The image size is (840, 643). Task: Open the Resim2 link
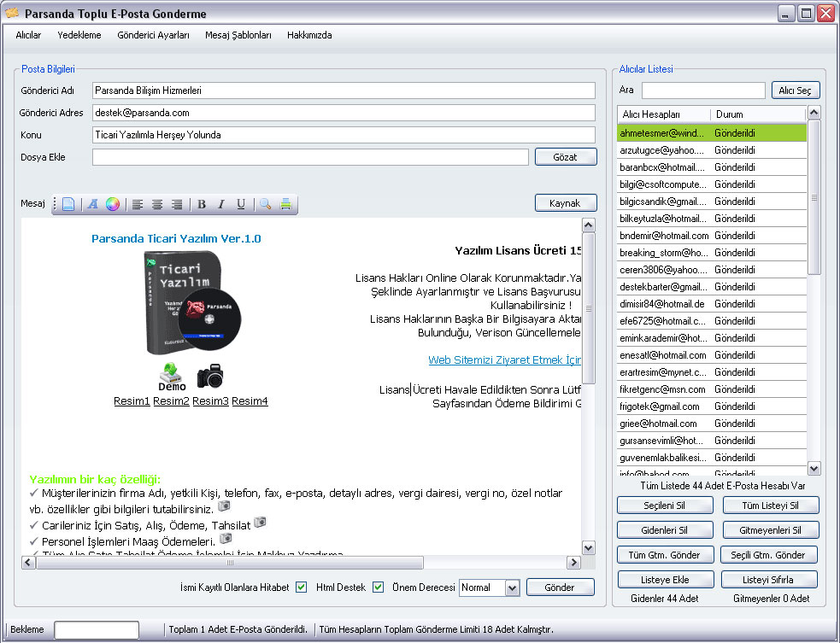172,401
